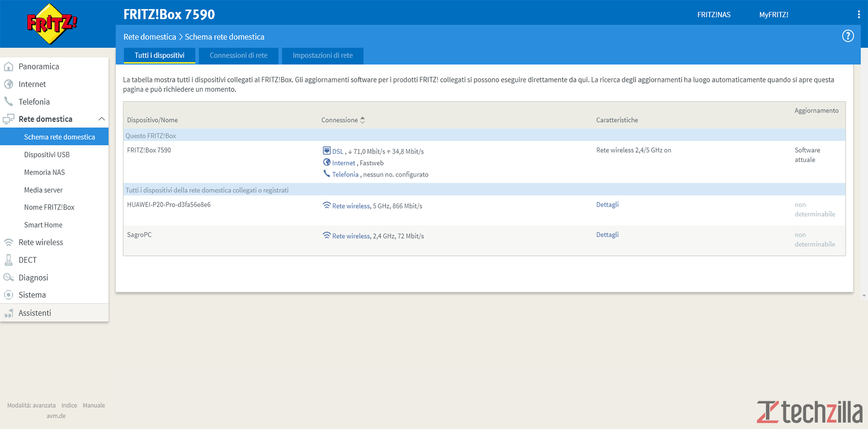Image resolution: width=868 pixels, height=429 pixels.
Task: Click the Rete domestica network icon
Action: pos(9,119)
